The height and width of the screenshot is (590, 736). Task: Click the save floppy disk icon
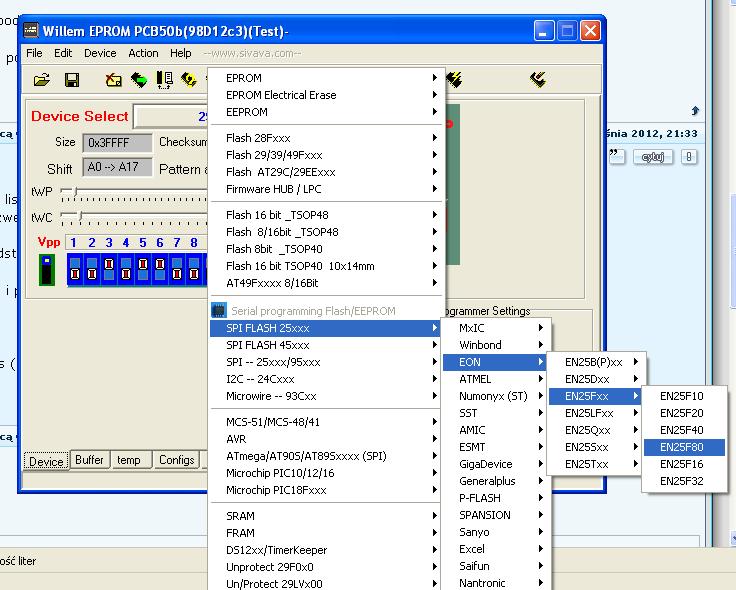click(x=72, y=80)
